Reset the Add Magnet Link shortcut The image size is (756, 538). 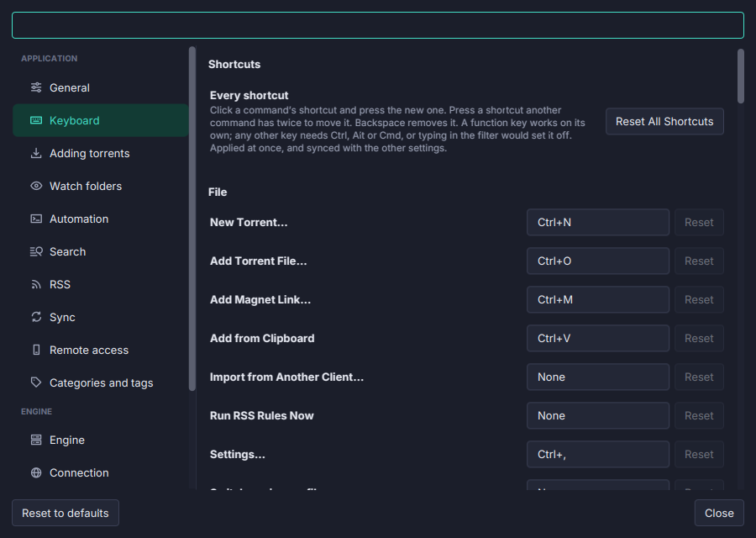pos(699,299)
